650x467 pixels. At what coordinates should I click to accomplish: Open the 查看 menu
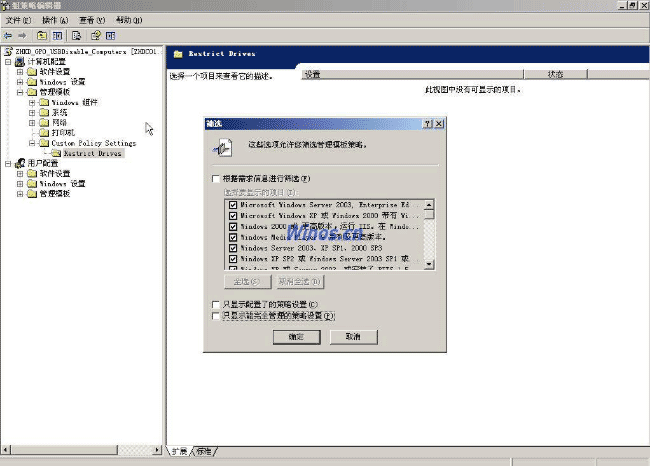point(92,20)
